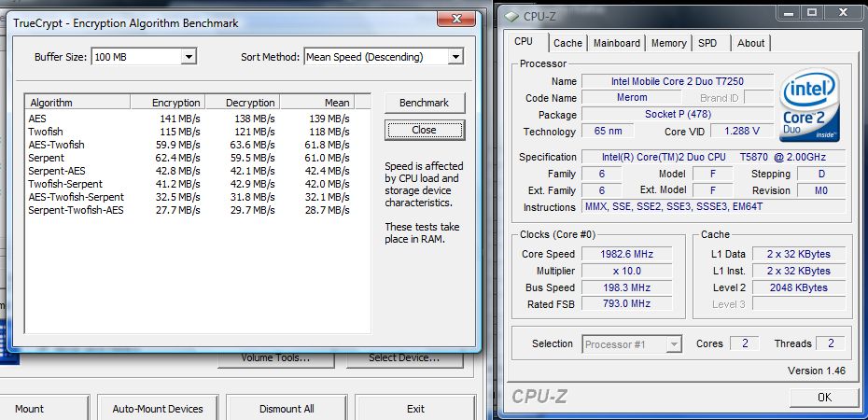868x420 pixels.
Task: Click the Benchmark button
Action: [x=425, y=103]
